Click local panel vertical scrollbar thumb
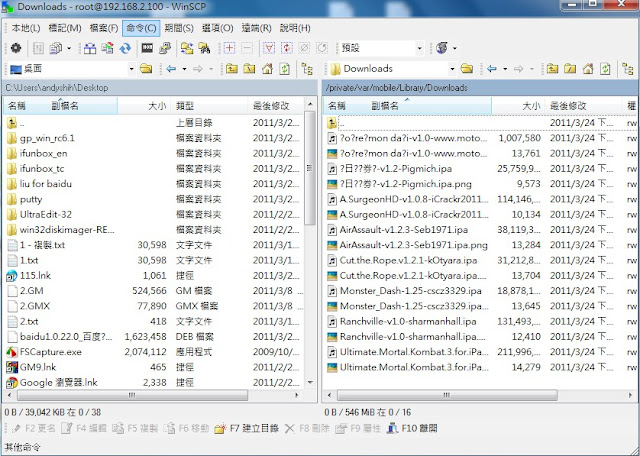Image resolution: width=640 pixels, height=456 pixels. tap(310, 168)
